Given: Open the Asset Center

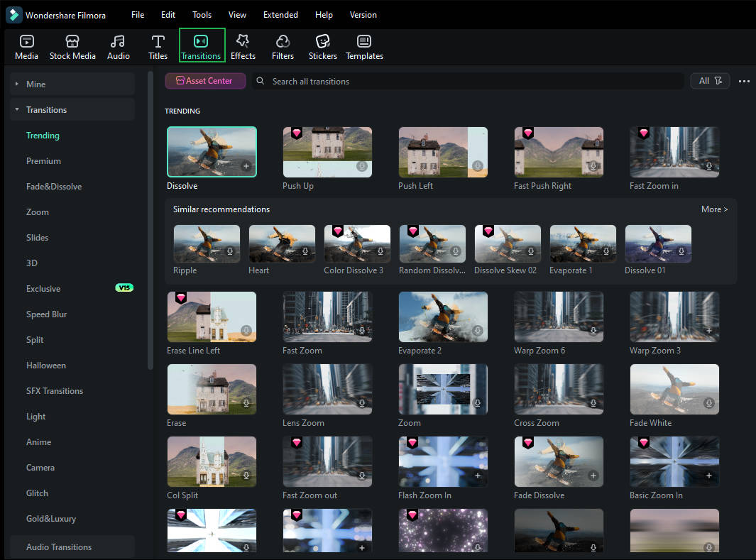Looking at the screenshot, I should pyautogui.click(x=205, y=81).
